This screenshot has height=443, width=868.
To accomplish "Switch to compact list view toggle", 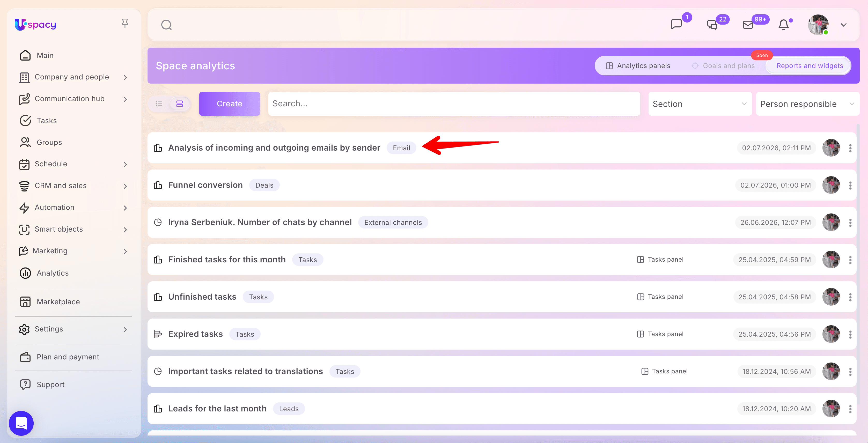I will pos(159,104).
